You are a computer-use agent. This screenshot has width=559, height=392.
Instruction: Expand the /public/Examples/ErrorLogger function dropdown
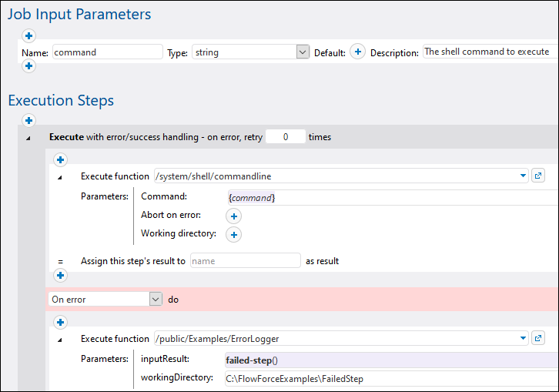[x=524, y=339]
